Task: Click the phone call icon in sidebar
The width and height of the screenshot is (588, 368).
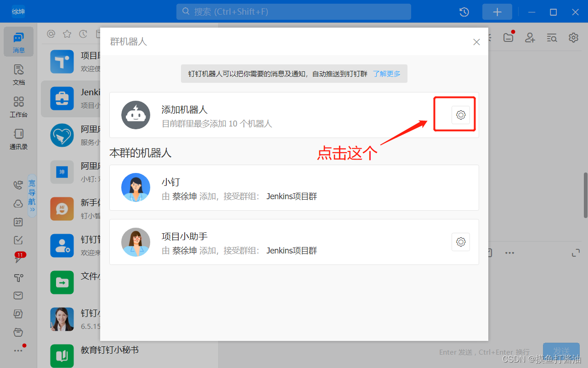Action: [x=18, y=185]
